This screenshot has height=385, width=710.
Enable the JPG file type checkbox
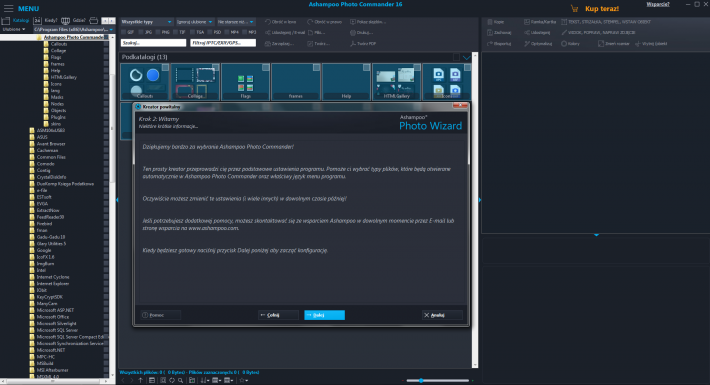pyautogui.click(x=141, y=32)
